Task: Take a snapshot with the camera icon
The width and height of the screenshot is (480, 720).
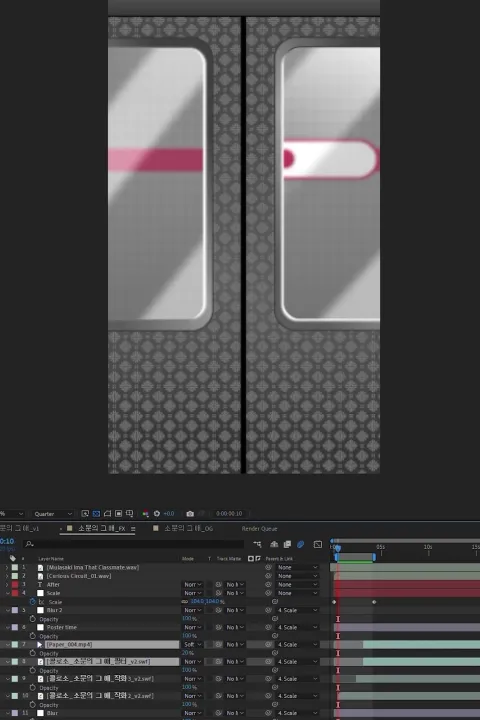Action: pos(190,513)
